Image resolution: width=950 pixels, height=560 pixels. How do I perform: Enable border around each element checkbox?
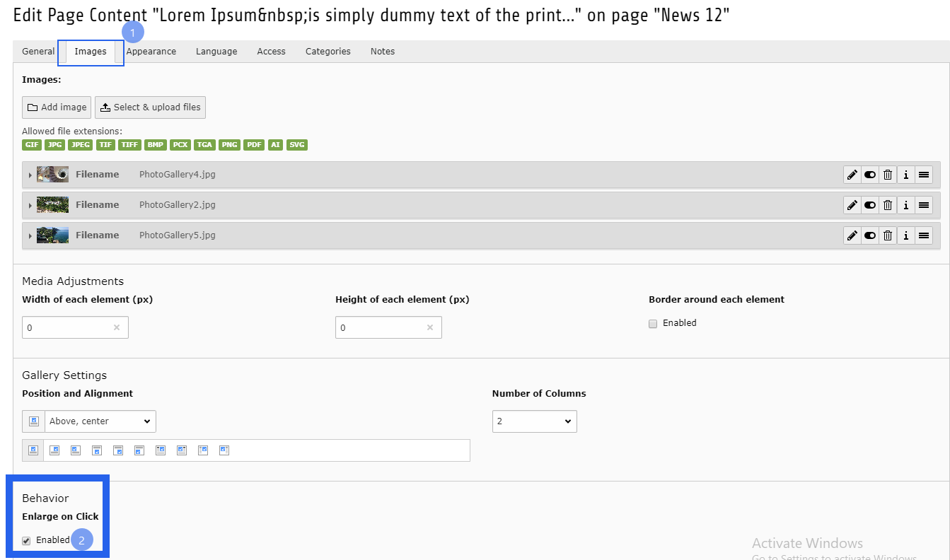click(x=654, y=323)
